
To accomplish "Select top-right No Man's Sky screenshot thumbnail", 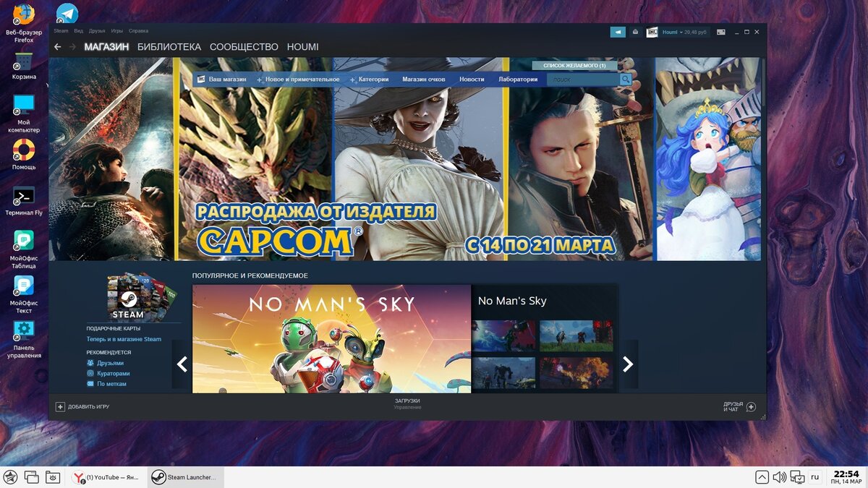I will tap(576, 336).
